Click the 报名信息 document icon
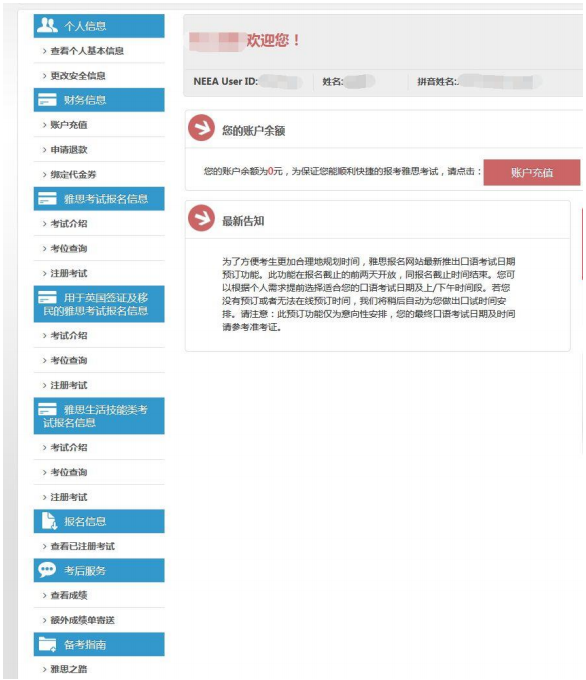This screenshot has width=586, height=680. 49,521
